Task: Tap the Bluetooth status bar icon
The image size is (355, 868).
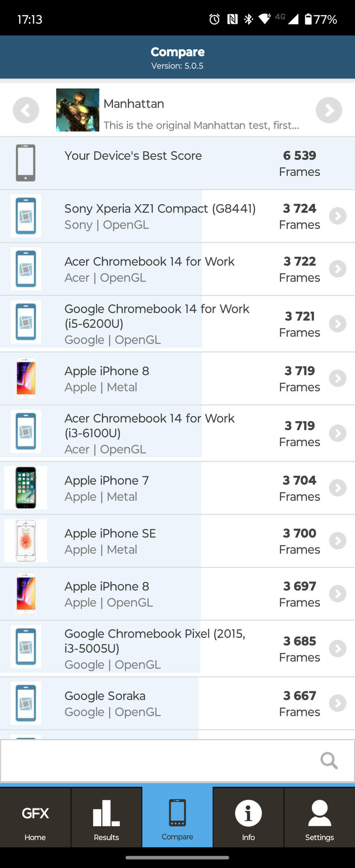Action: [248, 19]
